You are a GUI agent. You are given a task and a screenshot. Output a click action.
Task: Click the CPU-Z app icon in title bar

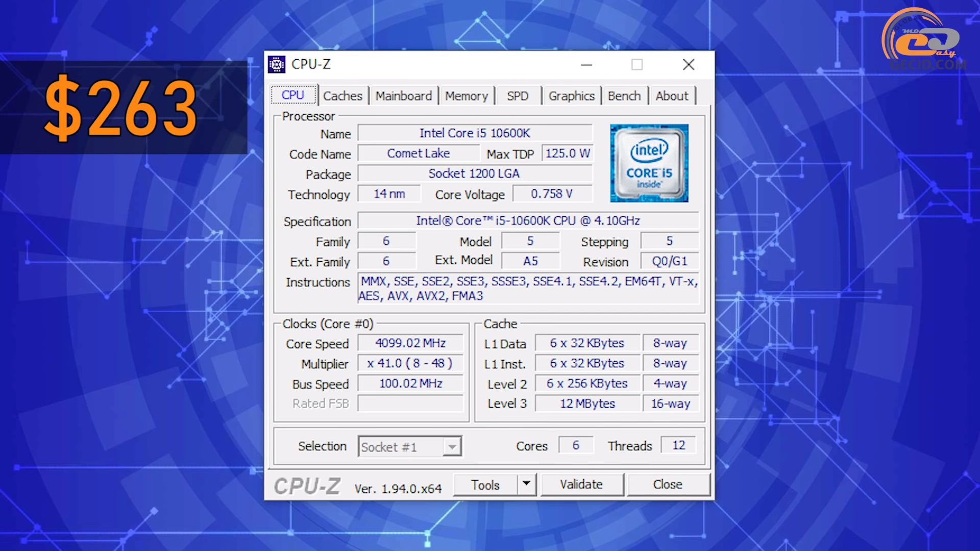[277, 65]
